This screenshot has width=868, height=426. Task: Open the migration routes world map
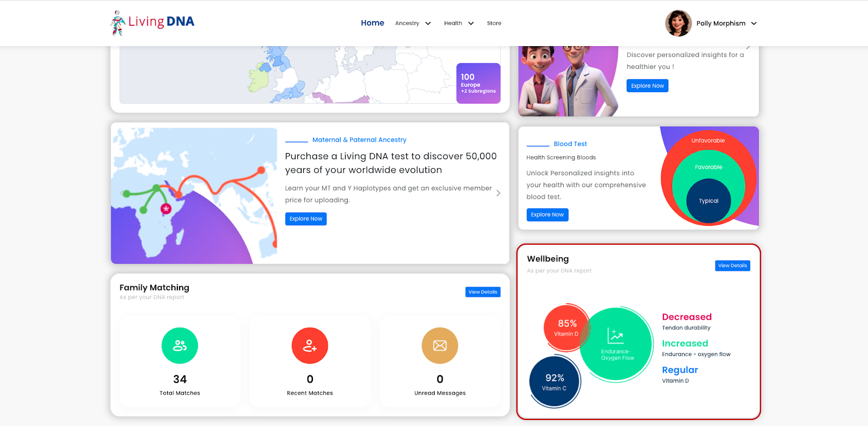click(194, 196)
